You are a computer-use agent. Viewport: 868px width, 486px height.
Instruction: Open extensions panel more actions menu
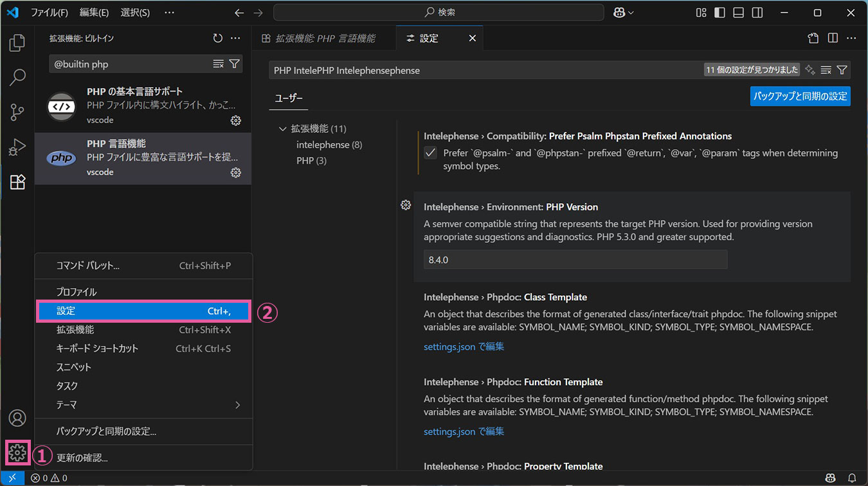tap(235, 39)
